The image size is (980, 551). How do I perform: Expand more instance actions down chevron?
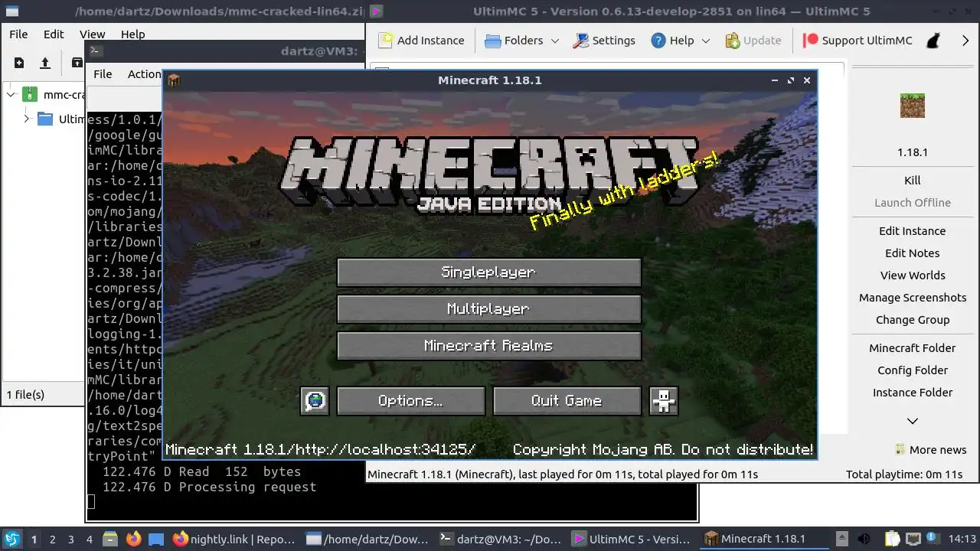point(913,421)
